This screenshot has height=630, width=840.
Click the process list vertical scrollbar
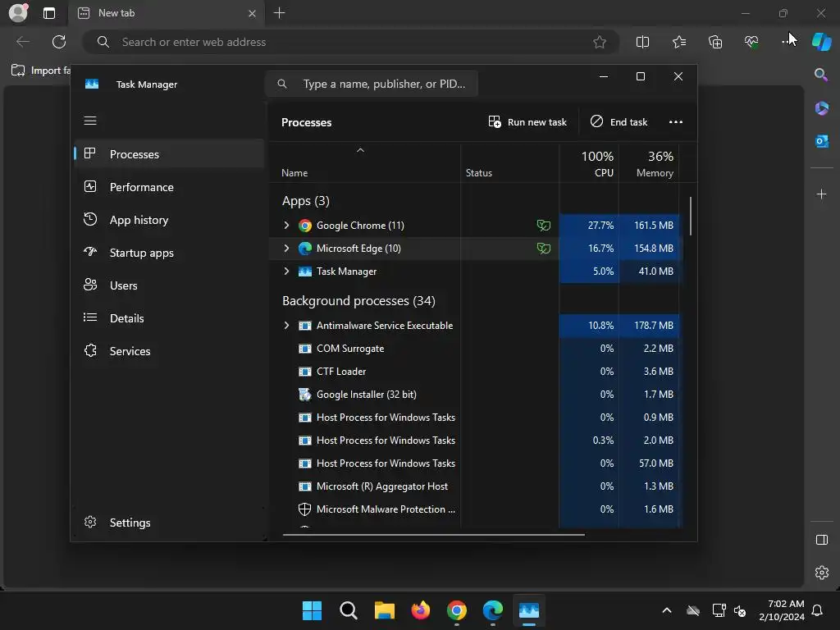pyautogui.click(x=691, y=217)
